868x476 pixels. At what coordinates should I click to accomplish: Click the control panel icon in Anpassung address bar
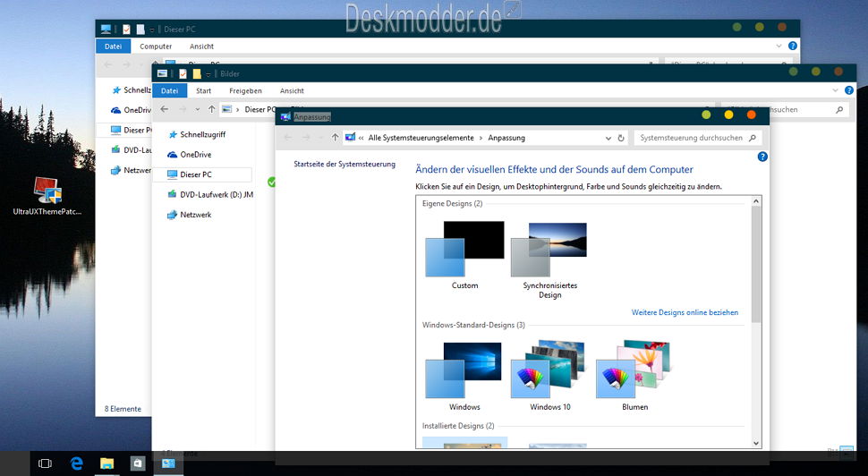tap(350, 137)
